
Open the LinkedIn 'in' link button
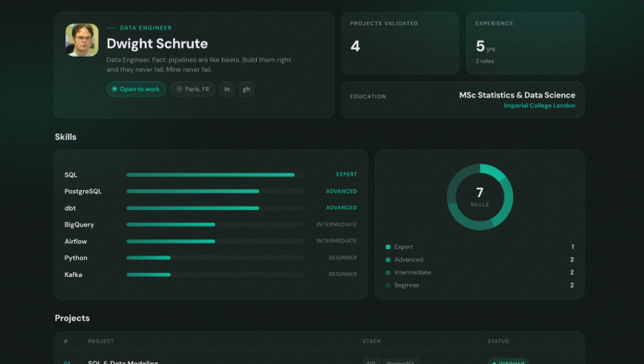click(227, 89)
